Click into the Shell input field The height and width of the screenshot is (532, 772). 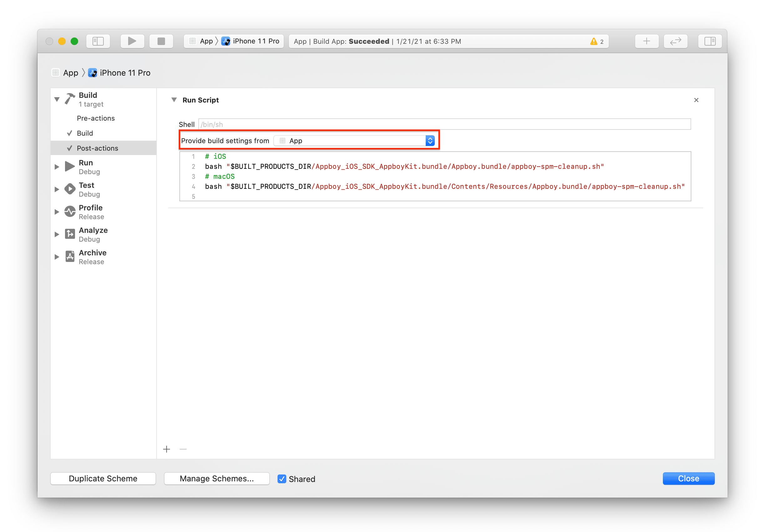coord(444,124)
